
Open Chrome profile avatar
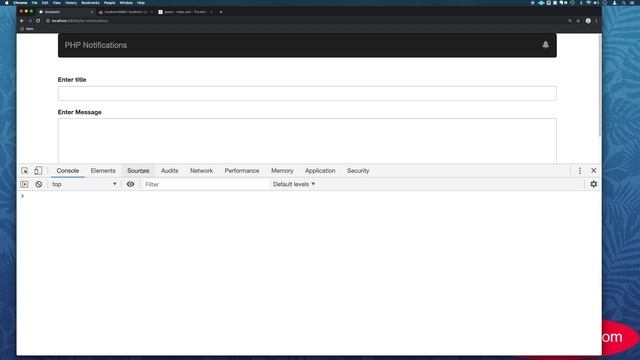point(588,21)
